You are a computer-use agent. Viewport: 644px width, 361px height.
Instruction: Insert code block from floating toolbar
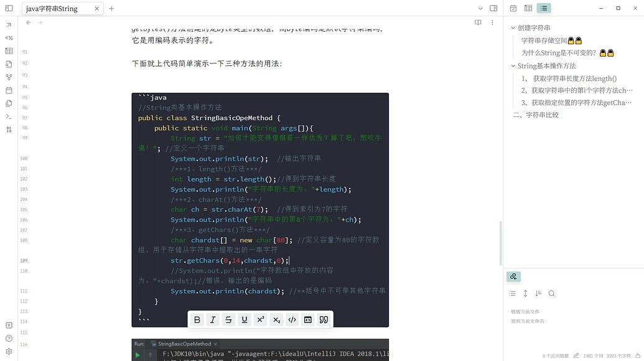tap(308, 319)
